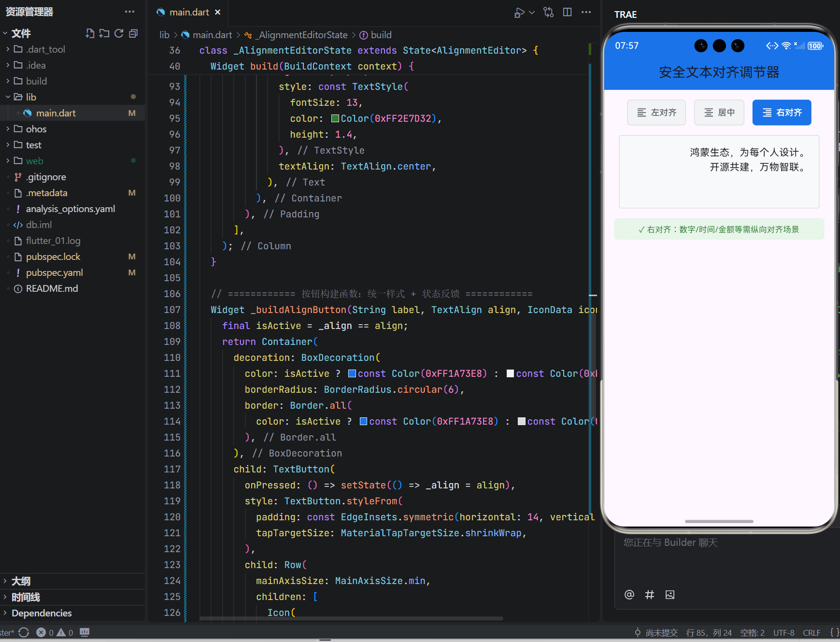Click the commit status icon in status bar

click(638, 632)
